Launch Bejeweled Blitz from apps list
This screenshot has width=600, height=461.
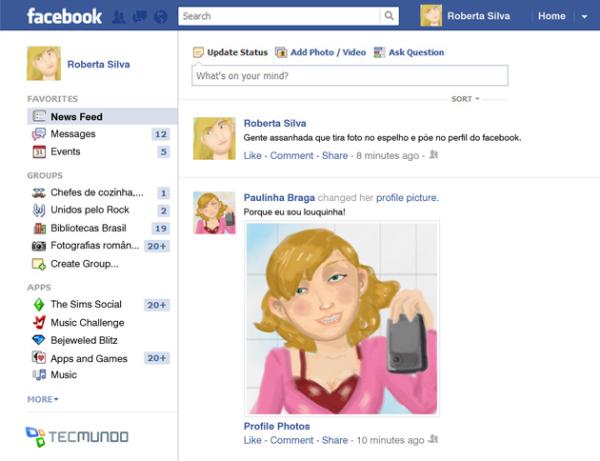tap(84, 340)
